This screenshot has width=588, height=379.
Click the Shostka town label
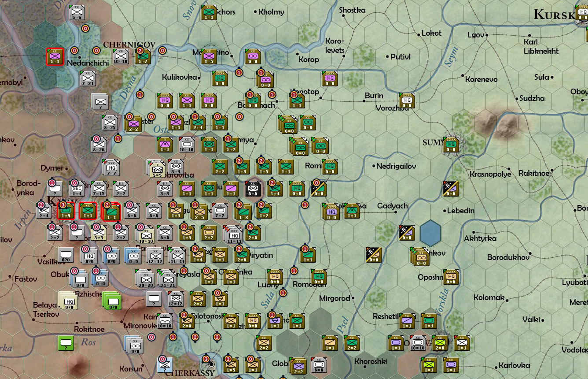click(352, 10)
